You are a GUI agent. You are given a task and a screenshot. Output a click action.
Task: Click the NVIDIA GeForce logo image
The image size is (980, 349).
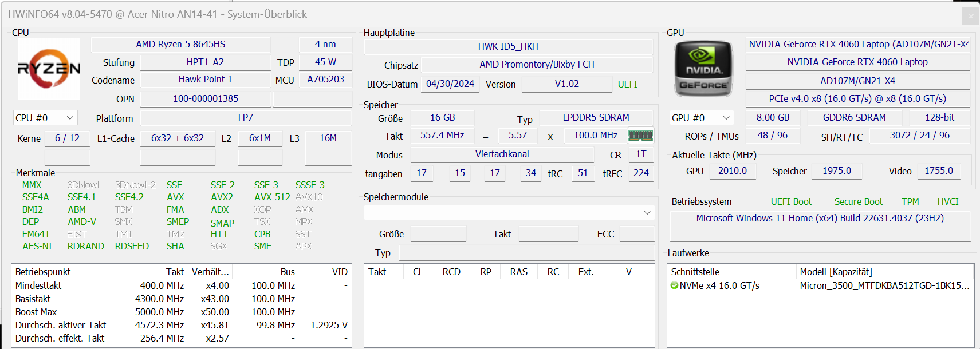click(x=703, y=69)
